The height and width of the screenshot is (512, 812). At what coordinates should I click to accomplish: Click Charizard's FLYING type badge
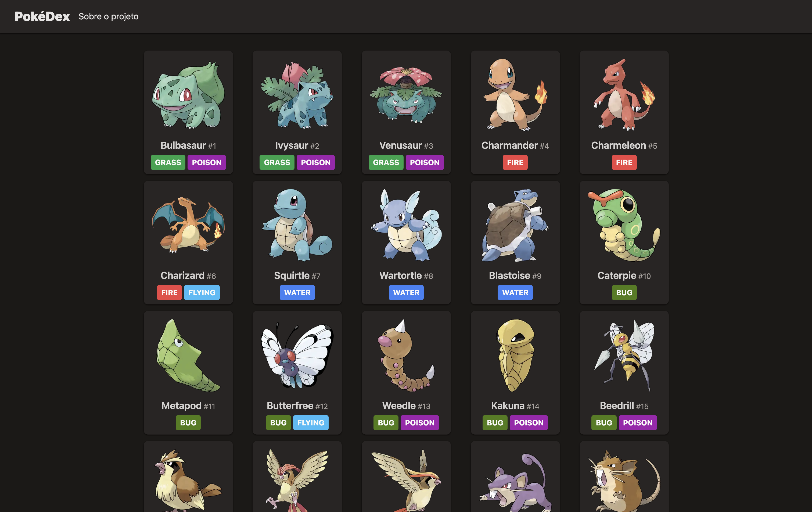(202, 293)
